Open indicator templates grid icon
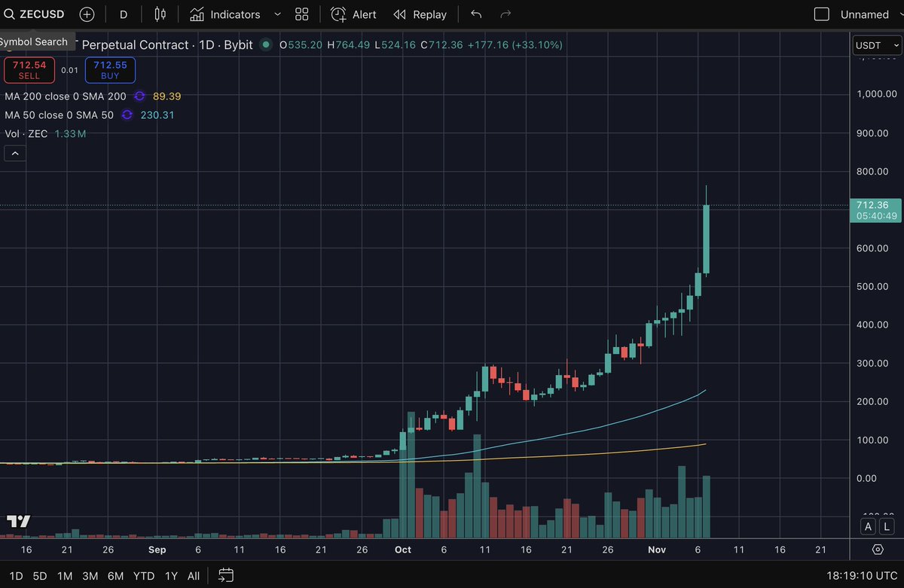The image size is (904, 588). [x=302, y=14]
